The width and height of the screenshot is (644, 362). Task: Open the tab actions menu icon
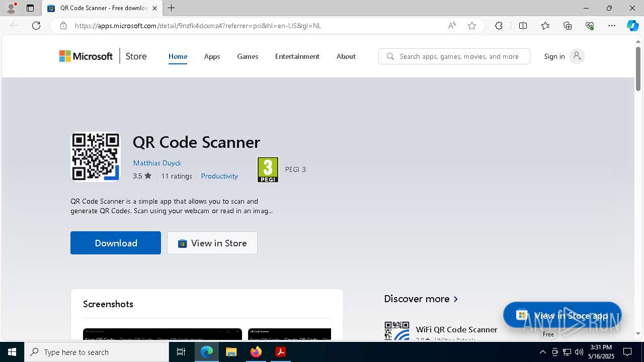[30, 8]
